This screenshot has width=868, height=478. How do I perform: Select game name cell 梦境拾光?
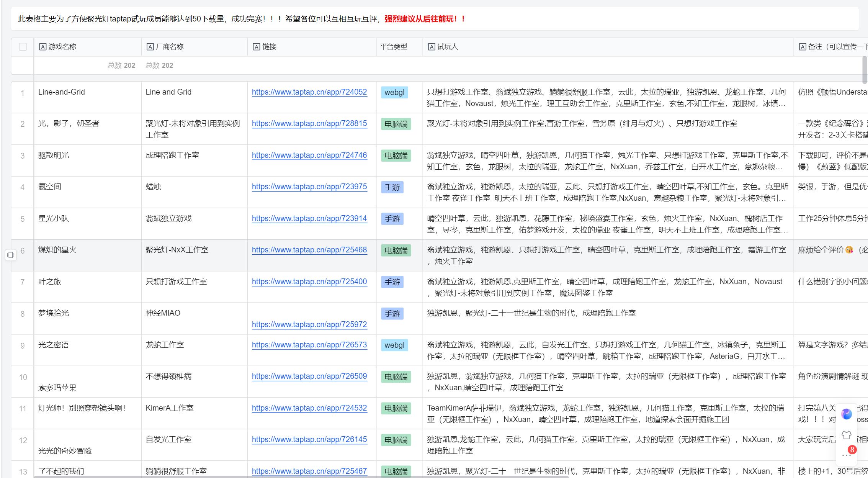88,318
